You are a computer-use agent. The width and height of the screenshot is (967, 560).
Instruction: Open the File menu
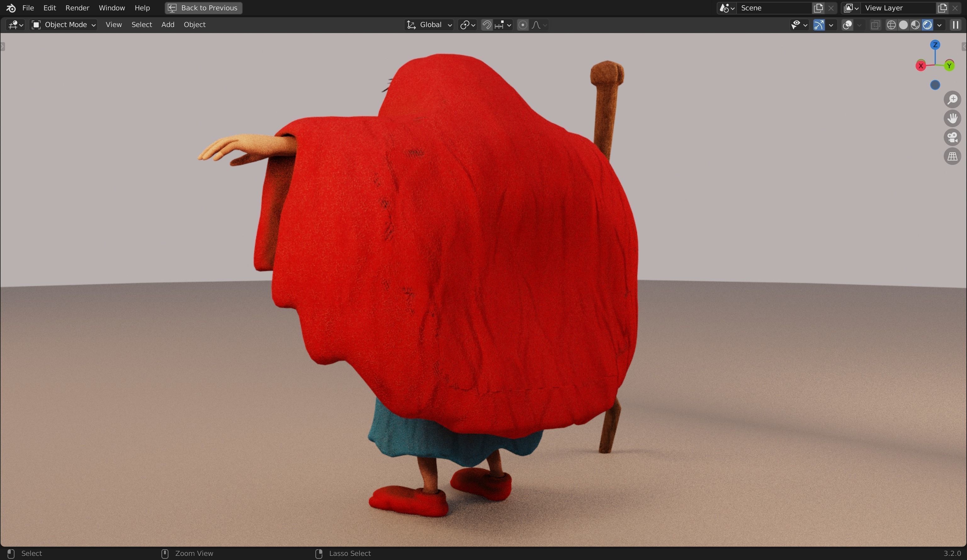click(x=28, y=8)
